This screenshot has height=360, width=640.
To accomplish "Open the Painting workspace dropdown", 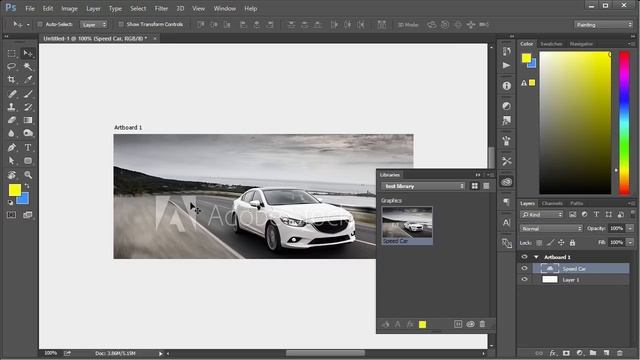I will 603,25.
